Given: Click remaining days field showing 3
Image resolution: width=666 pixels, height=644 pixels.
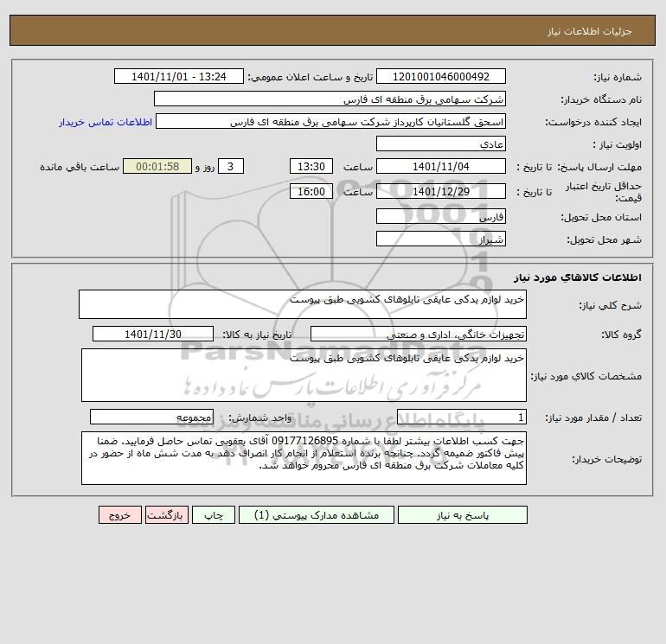Looking at the screenshot, I should 231,167.
